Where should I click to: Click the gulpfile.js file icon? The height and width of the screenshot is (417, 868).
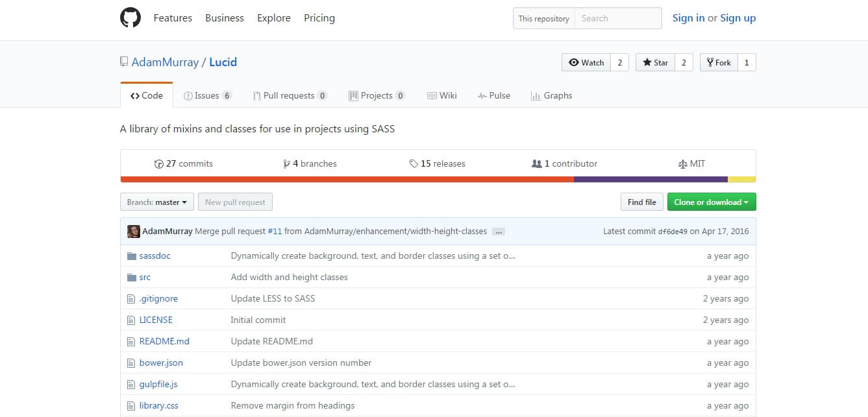click(131, 384)
